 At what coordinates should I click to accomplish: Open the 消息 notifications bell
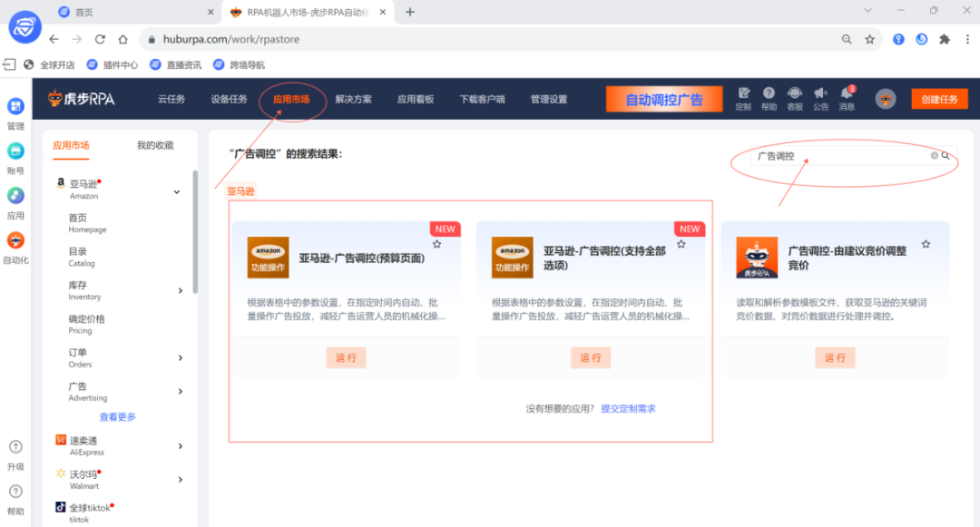click(x=847, y=99)
